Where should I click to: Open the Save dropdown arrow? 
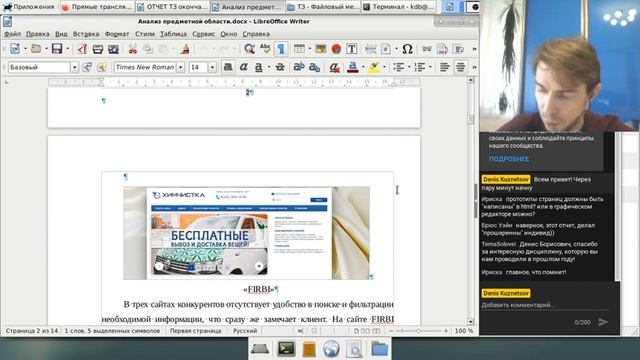click(x=67, y=49)
